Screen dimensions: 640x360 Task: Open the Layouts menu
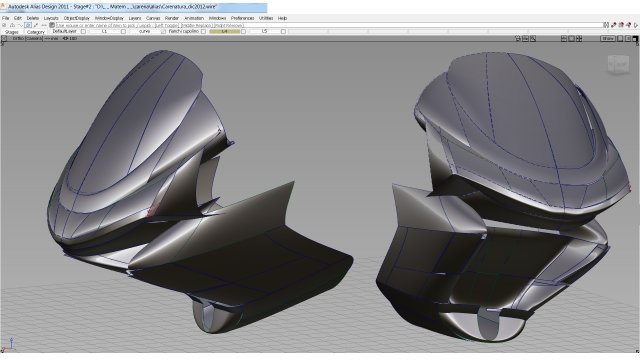[51, 18]
